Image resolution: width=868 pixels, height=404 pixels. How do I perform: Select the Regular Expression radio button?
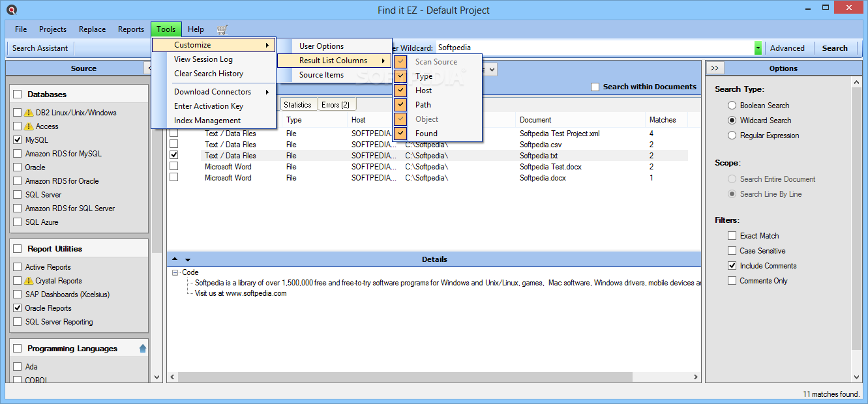click(732, 136)
